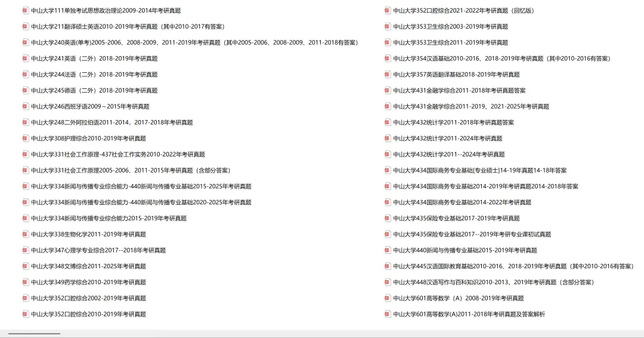
Task: Select file 中山大学434国际商务专业基础[专业硕士]14-19年真题
Action: [x=479, y=171]
